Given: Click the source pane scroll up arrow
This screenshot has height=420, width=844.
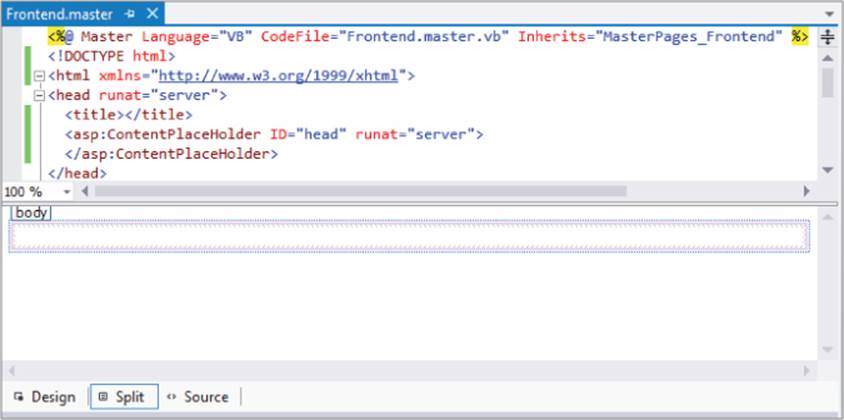Looking at the screenshot, I should coord(827,58).
